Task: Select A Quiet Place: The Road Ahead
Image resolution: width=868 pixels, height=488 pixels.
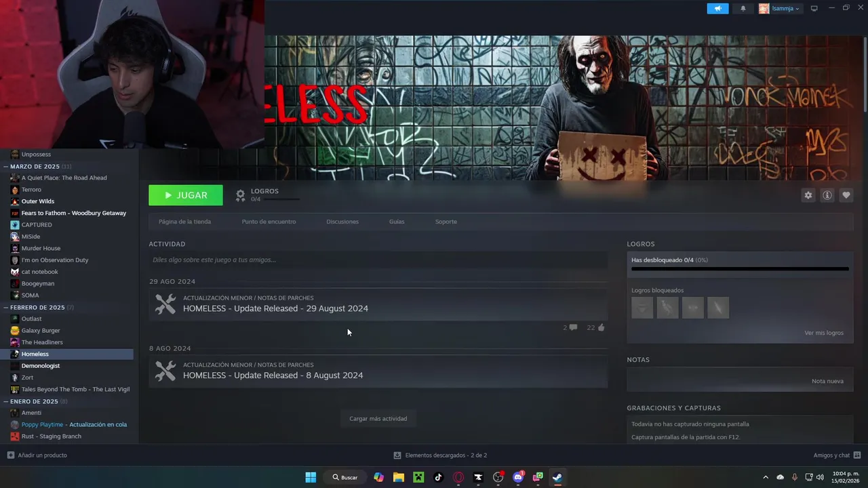Action: (x=64, y=178)
